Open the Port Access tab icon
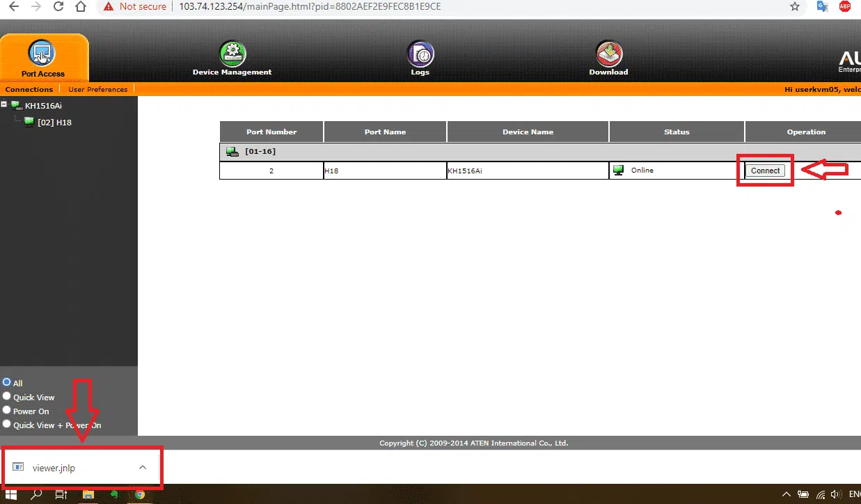The image size is (861, 504). coord(42,54)
